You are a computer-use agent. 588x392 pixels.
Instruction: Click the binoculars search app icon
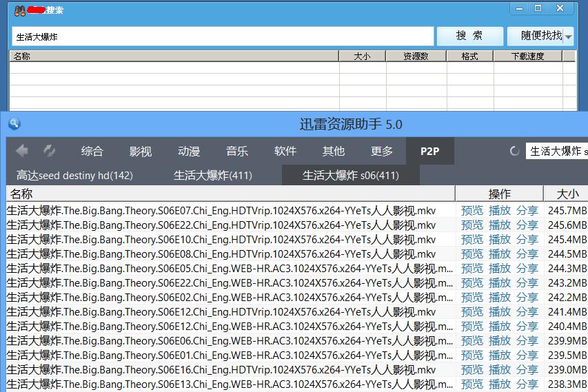coord(20,10)
